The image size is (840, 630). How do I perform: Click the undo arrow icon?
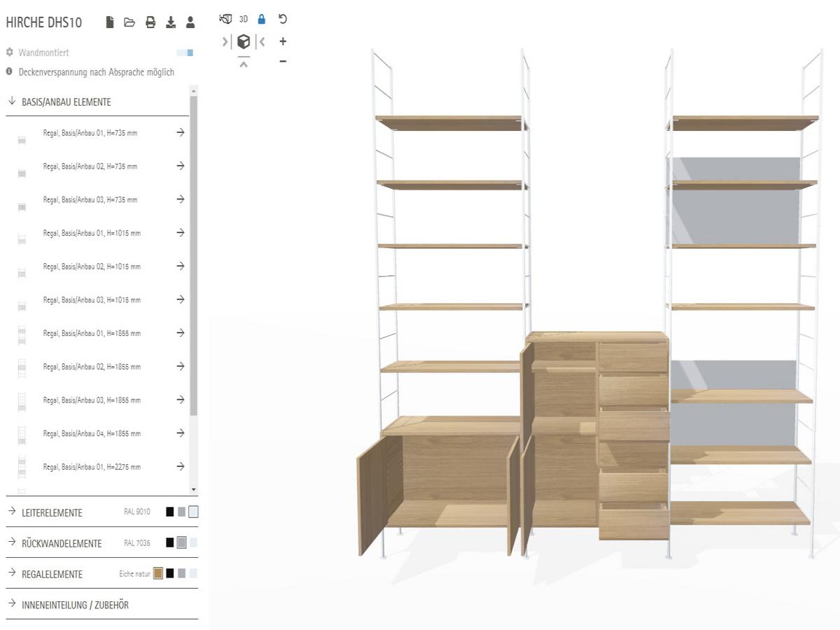coord(283,19)
